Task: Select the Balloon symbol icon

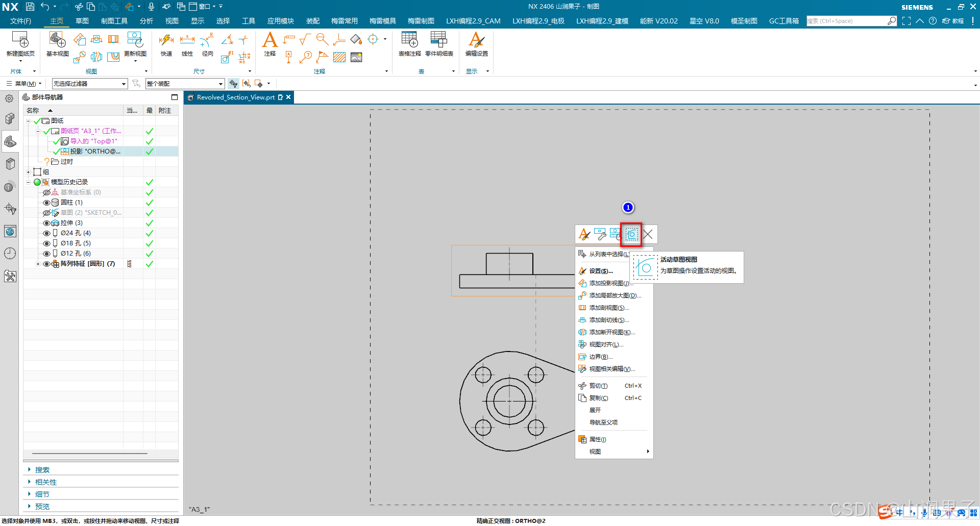Action: click(306, 57)
